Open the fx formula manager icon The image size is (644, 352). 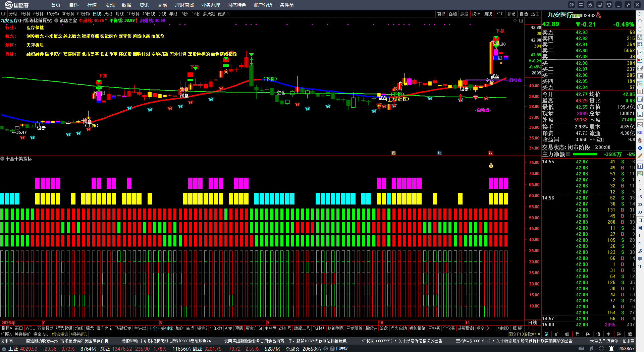[590, 5]
